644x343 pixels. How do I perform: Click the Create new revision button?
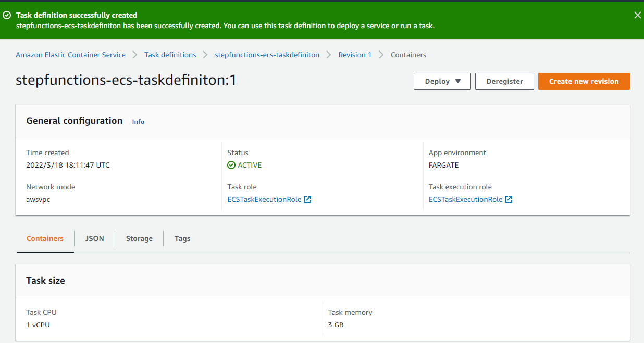tap(584, 81)
